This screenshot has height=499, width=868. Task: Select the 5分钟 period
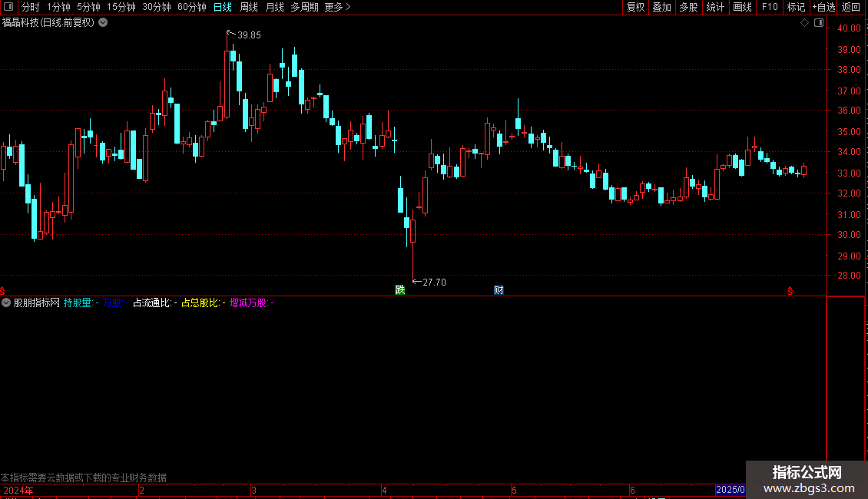(88, 7)
